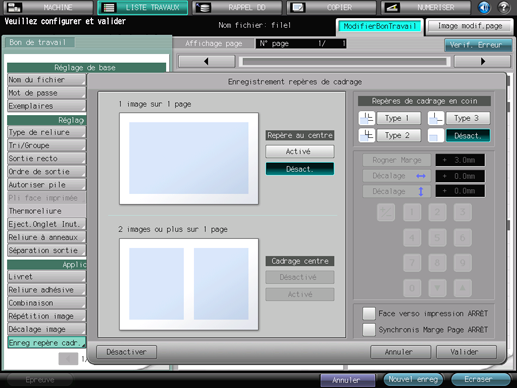Open the help question mark icon
517x388 pixels.
[504, 7]
